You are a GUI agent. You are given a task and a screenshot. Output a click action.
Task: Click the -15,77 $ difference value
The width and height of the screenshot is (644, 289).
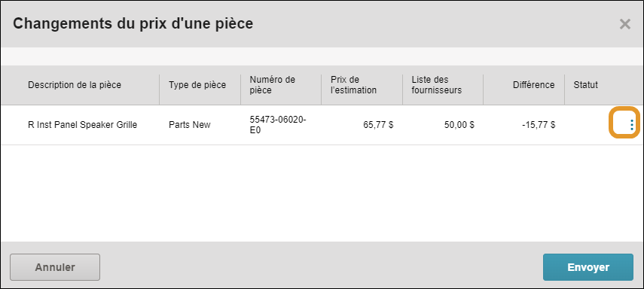539,125
